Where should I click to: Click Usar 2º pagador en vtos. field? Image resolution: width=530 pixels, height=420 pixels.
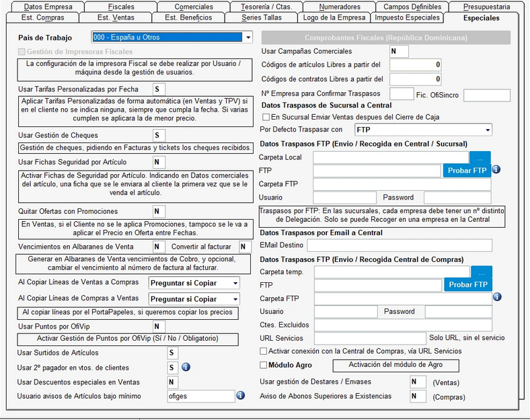click(x=173, y=368)
